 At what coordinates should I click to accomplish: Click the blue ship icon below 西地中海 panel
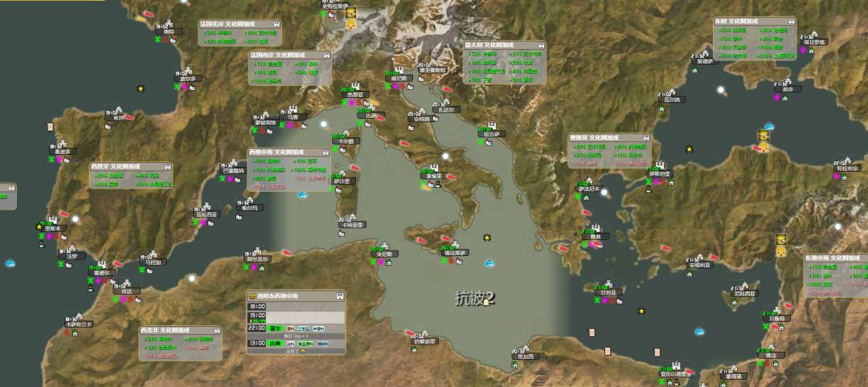[x=302, y=194]
